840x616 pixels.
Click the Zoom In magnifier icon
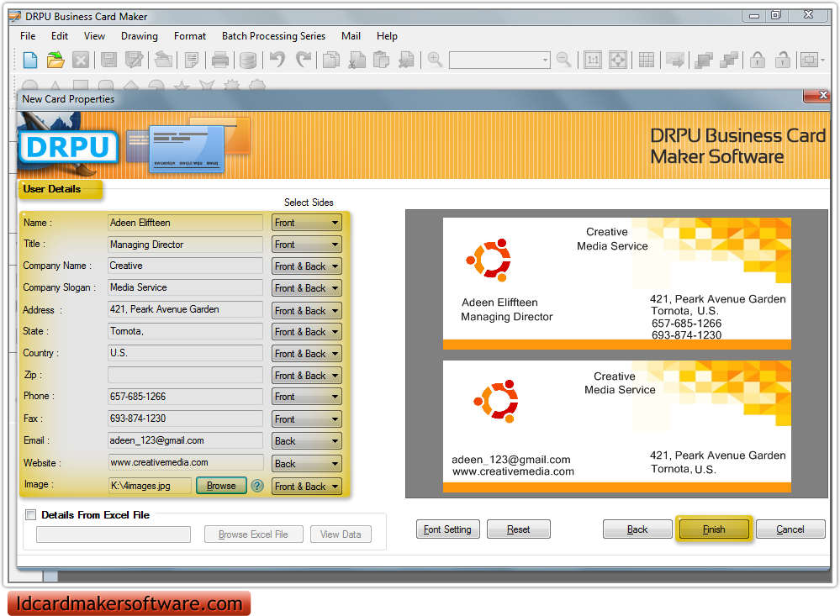[435, 60]
